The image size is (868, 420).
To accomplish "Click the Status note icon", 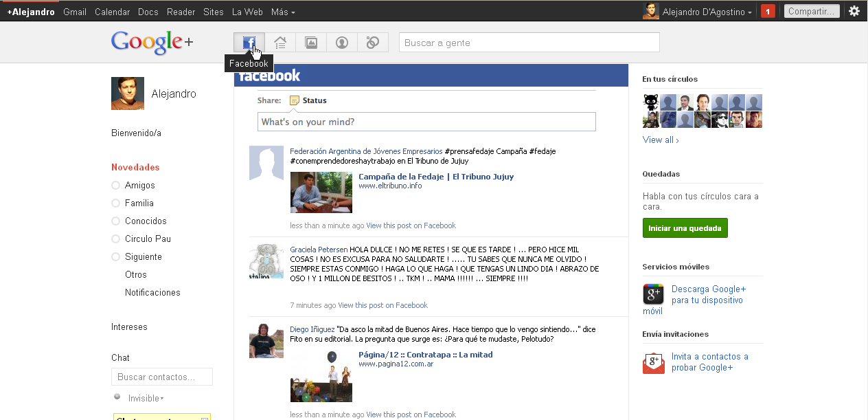I will (295, 100).
